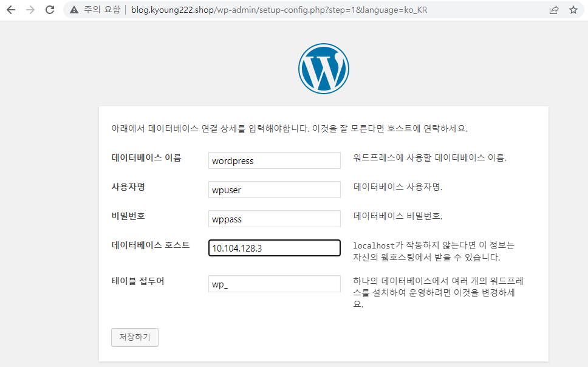
Task: Click the table prefix field containing wp_
Action: coord(275,284)
